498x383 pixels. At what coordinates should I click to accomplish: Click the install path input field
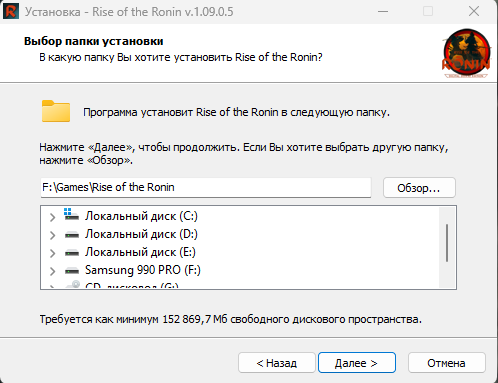[206, 187]
